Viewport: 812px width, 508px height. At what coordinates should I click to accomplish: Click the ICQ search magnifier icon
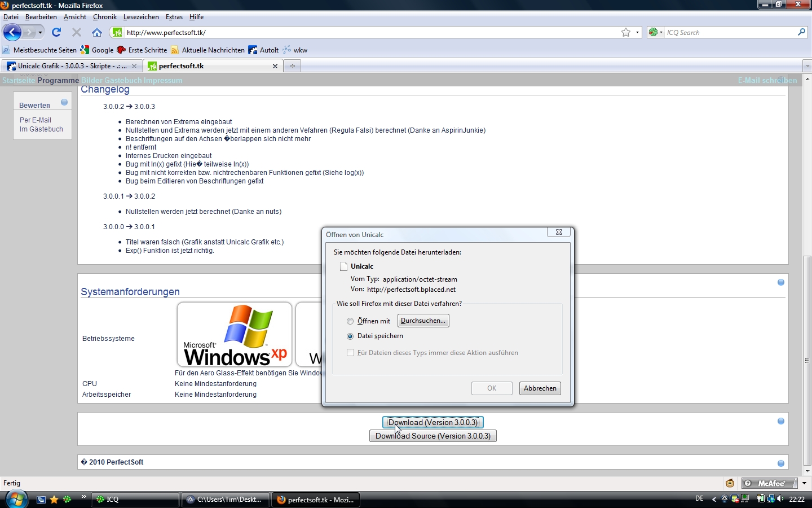tap(801, 32)
